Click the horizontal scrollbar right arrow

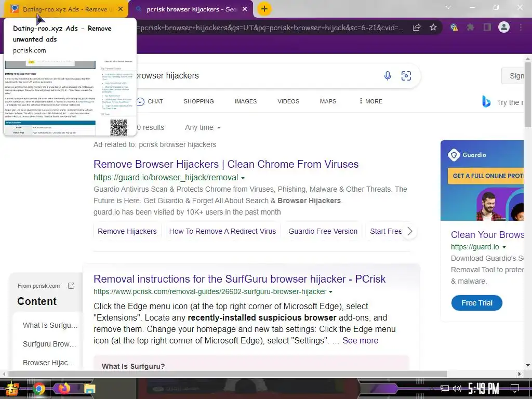[x=520, y=374]
